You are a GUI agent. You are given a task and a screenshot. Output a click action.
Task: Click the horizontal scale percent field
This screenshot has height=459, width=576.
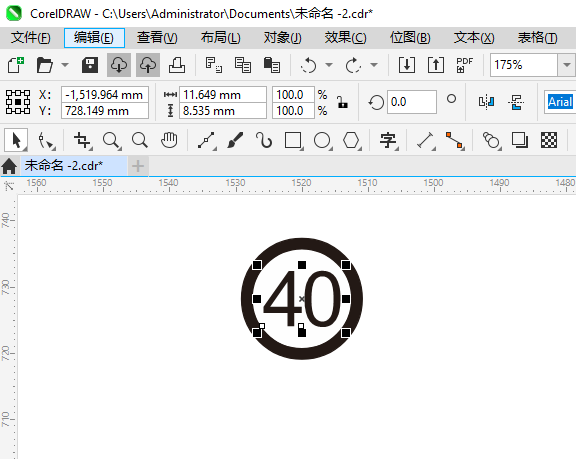click(x=293, y=95)
